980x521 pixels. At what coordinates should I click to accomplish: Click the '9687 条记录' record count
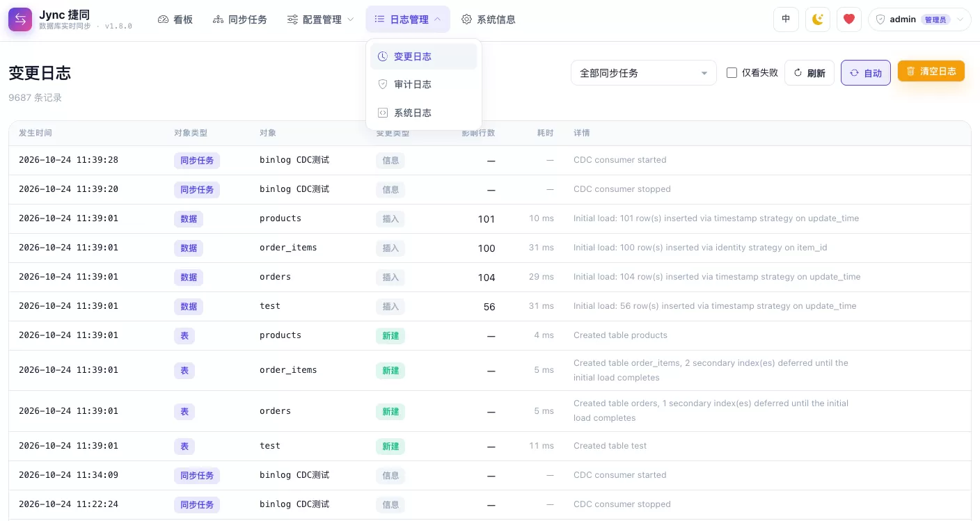point(35,97)
